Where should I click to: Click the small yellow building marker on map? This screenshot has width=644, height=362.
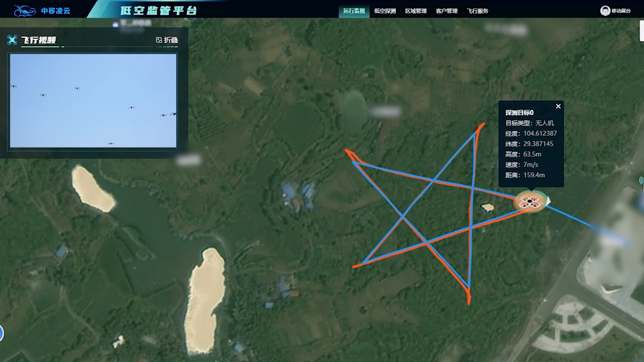[x=487, y=207]
